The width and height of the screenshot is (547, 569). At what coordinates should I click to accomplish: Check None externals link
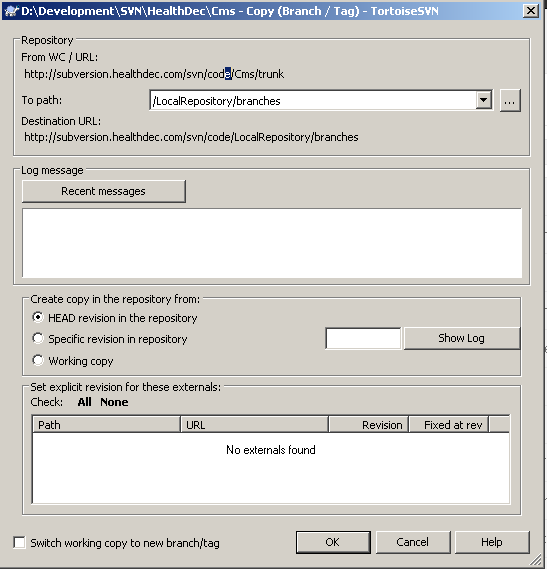coord(114,402)
